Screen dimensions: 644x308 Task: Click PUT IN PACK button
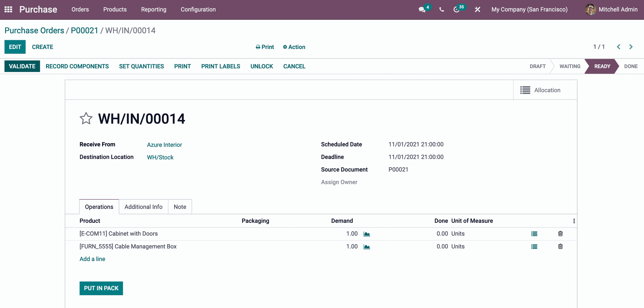101,288
